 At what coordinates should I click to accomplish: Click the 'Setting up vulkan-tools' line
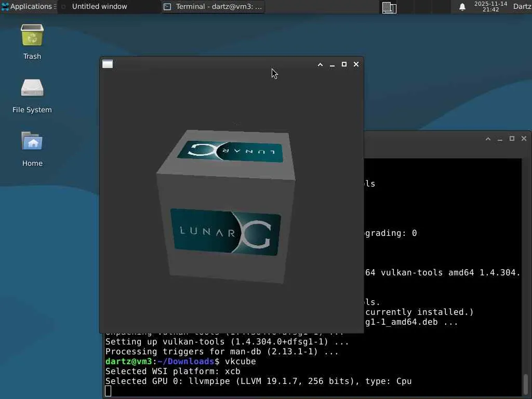point(227,342)
